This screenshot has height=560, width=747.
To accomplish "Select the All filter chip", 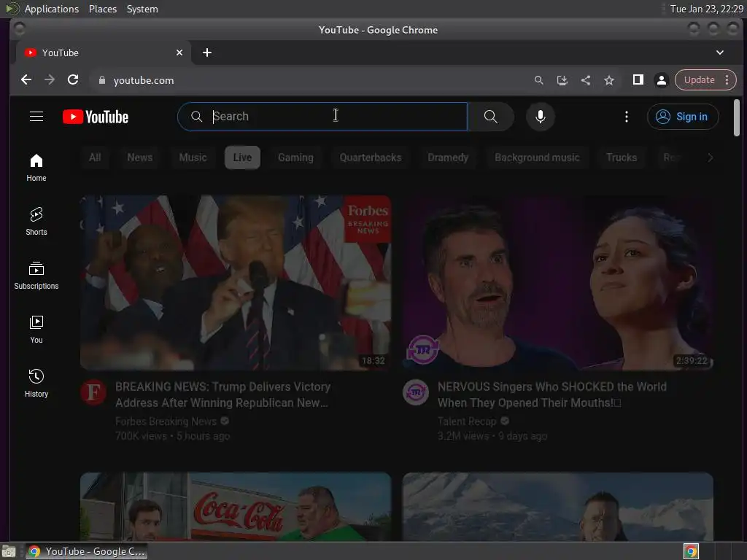I will pyautogui.click(x=95, y=157).
